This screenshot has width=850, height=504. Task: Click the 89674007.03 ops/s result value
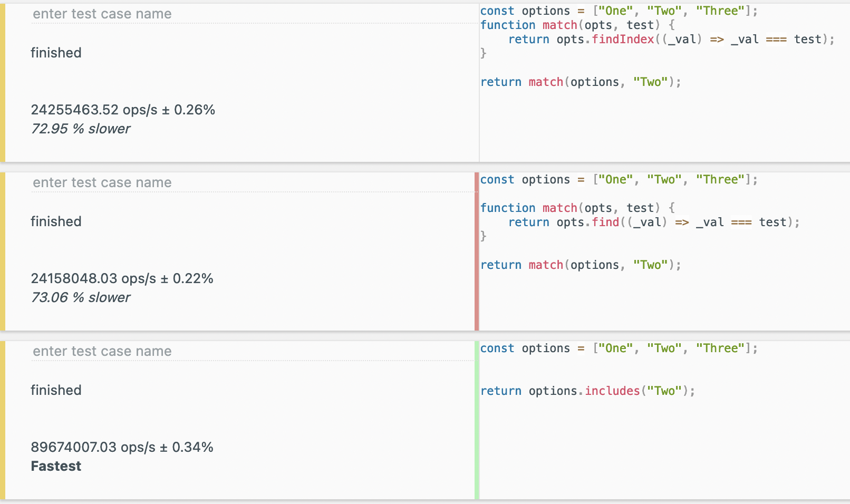(x=122, y=447)
